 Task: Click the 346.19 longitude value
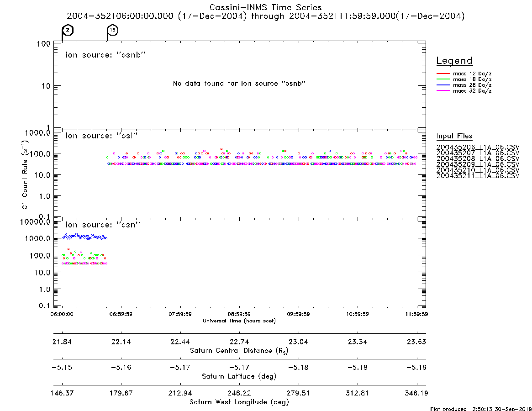[416, 393]
